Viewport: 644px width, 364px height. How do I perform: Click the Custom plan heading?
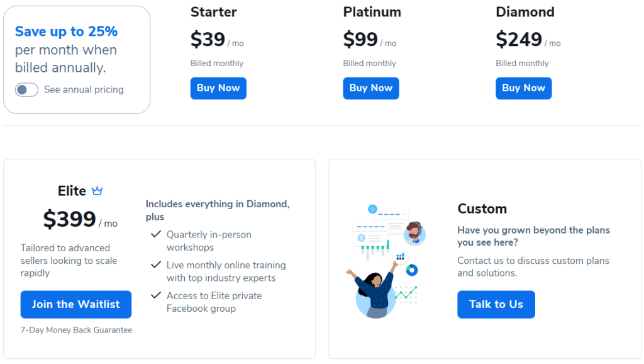(x=482, y=209)
